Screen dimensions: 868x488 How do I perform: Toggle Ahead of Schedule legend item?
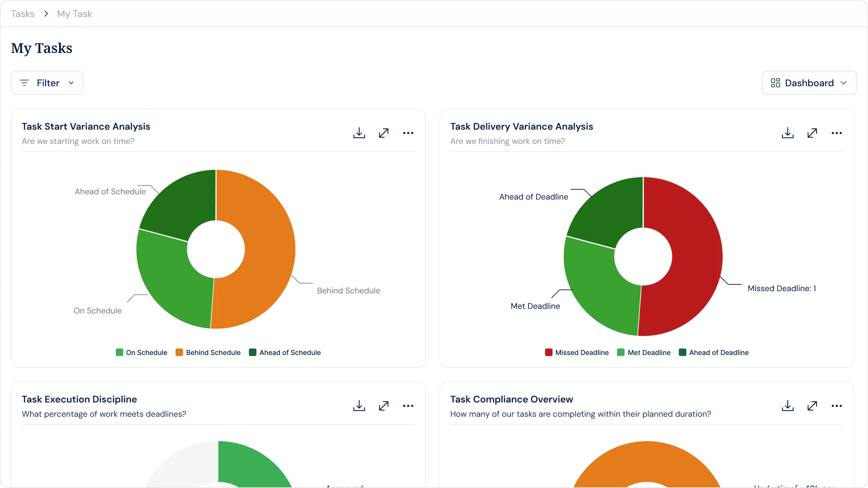pos(285,353)
